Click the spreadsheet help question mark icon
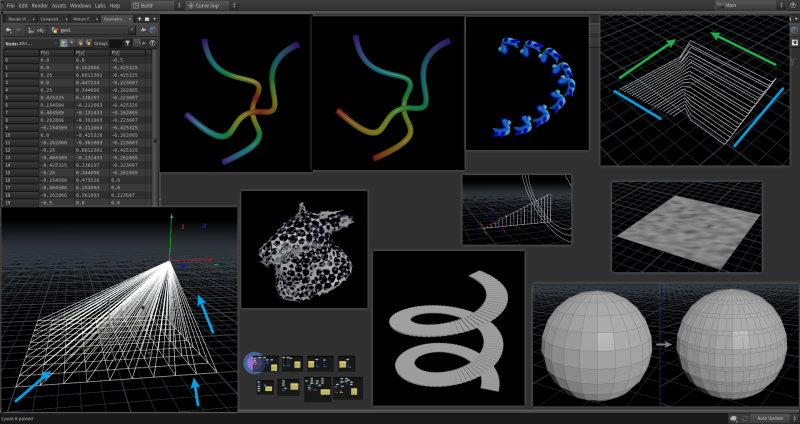Image resolution: width=800 pixels, height=424 pixels. (x=154, y=43)
